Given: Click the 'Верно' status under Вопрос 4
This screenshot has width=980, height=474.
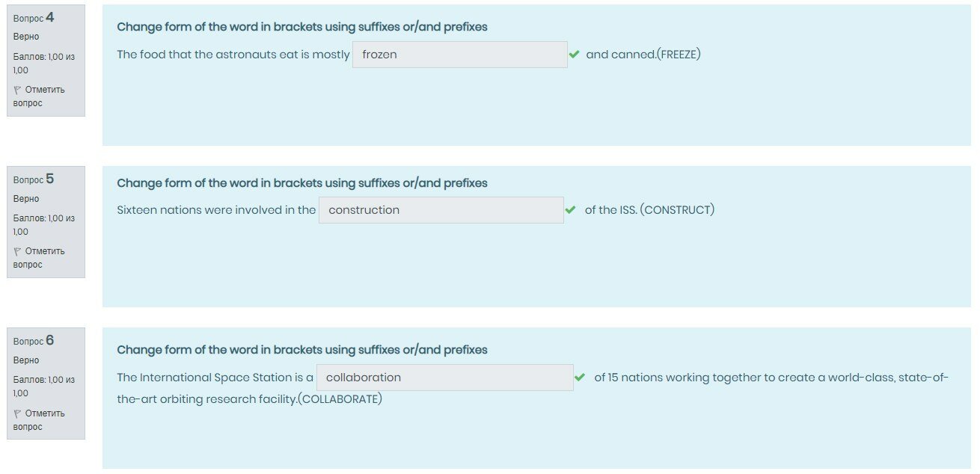Looking at the screenshot, I should 26,37.
